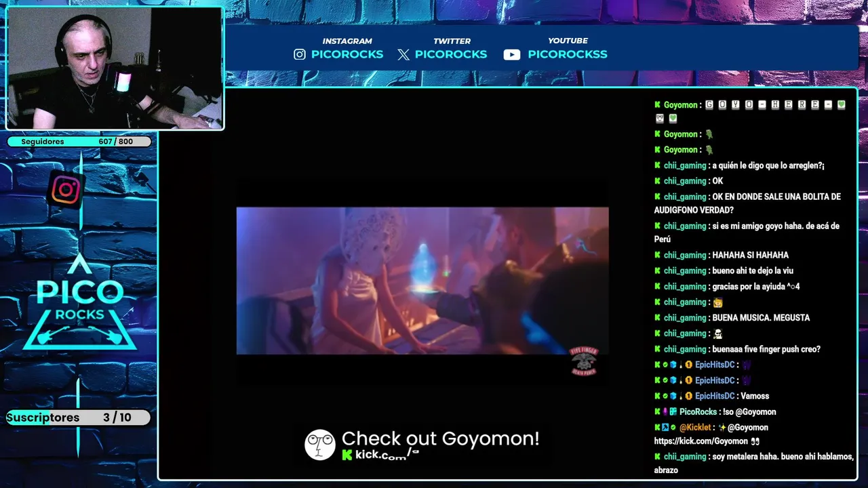Click the music video player frame
The image size is (868, 488).
(x=422, y=281)
